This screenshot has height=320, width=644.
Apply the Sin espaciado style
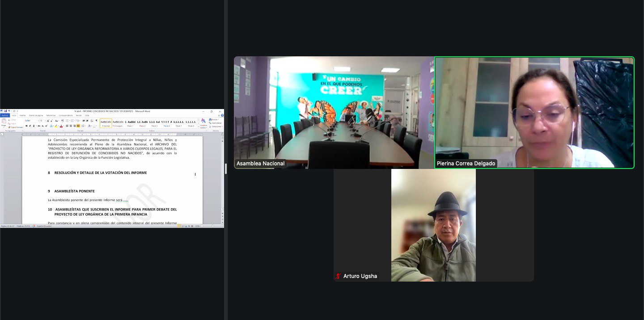click(118, 123)
